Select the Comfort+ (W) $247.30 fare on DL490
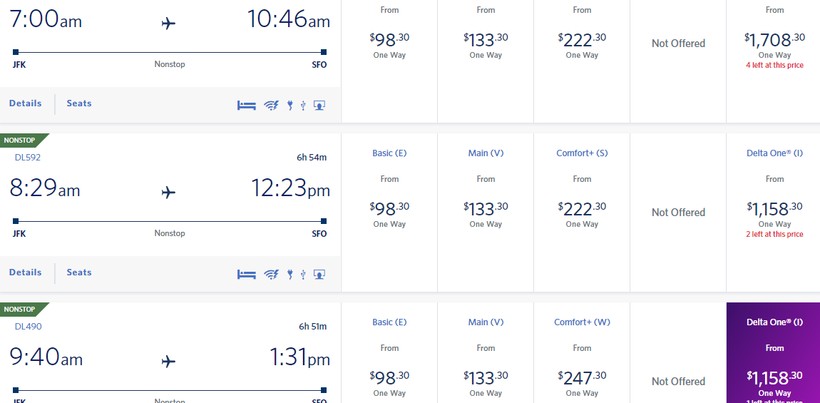This screenshot has width=820, height=403. (x=581, y=380)
